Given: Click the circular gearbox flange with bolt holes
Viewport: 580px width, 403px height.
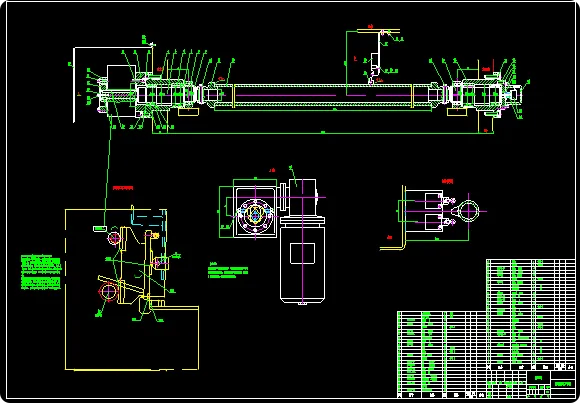Looking at the screenshot, I should (255, 216).
